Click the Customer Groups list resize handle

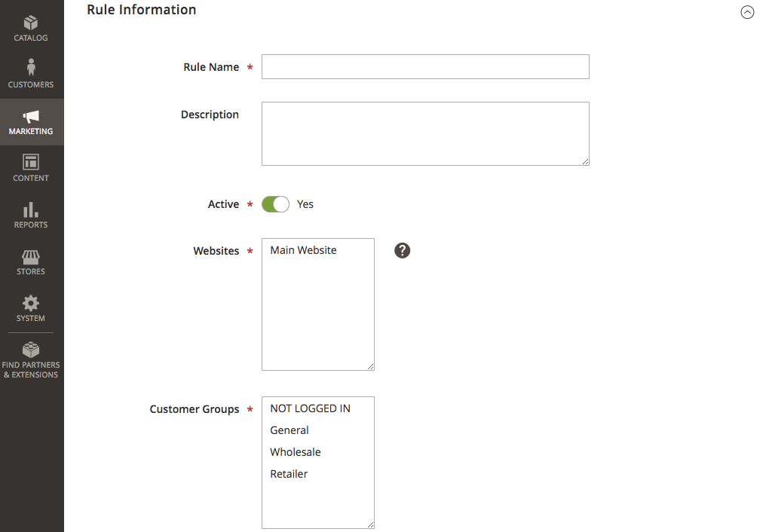pos(370,524)
